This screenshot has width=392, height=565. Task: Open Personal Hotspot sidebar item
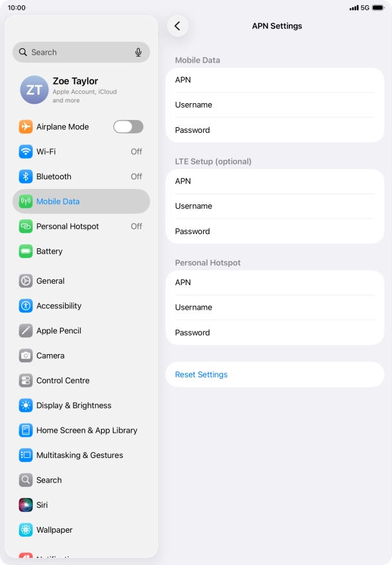pyautogui.click(x=81, y=226)
